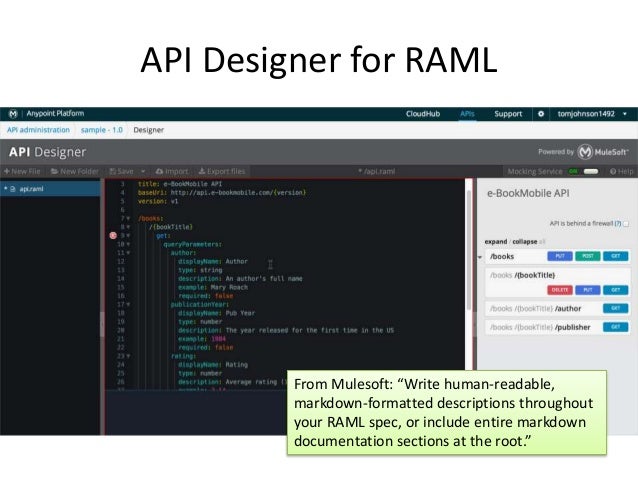Click GET button on /books resource
This screenshot has height=479, width=638.
click(616, 256)
